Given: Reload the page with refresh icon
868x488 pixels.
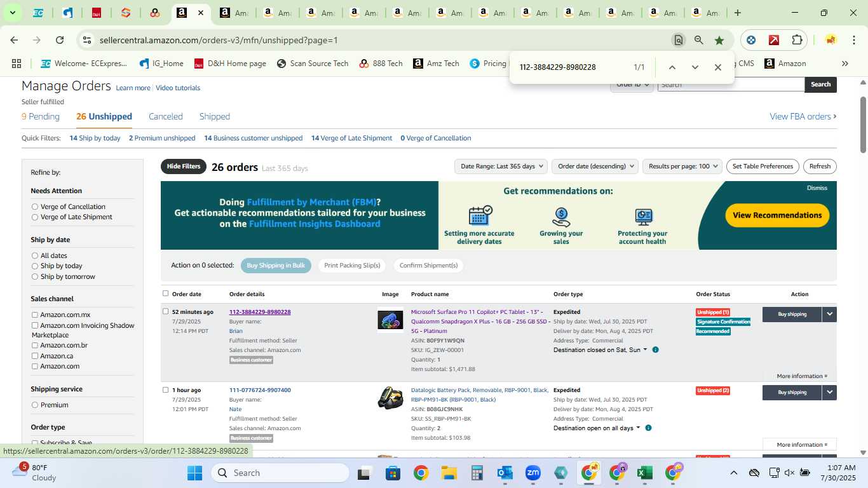Looking at the screenshot, I should click(60, 40).
